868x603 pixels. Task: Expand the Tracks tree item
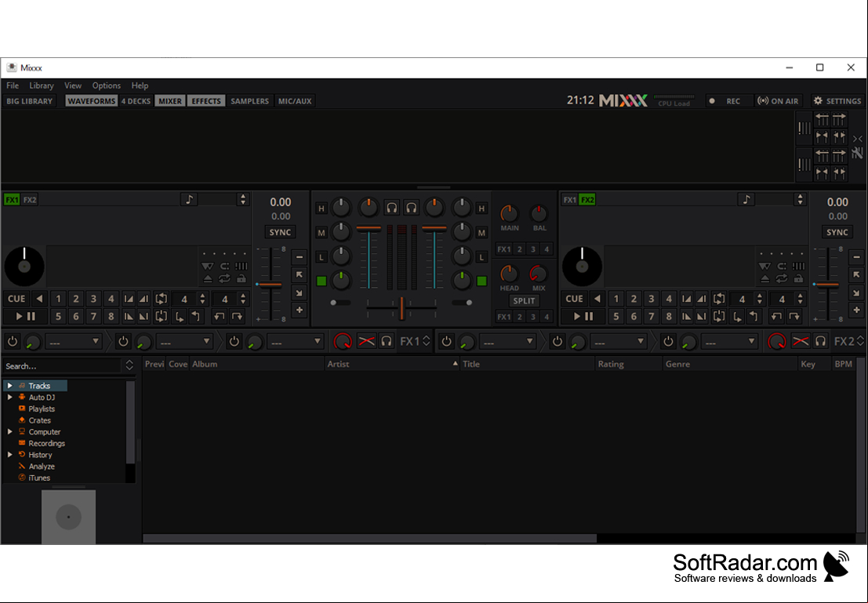[x=10, y=385]
